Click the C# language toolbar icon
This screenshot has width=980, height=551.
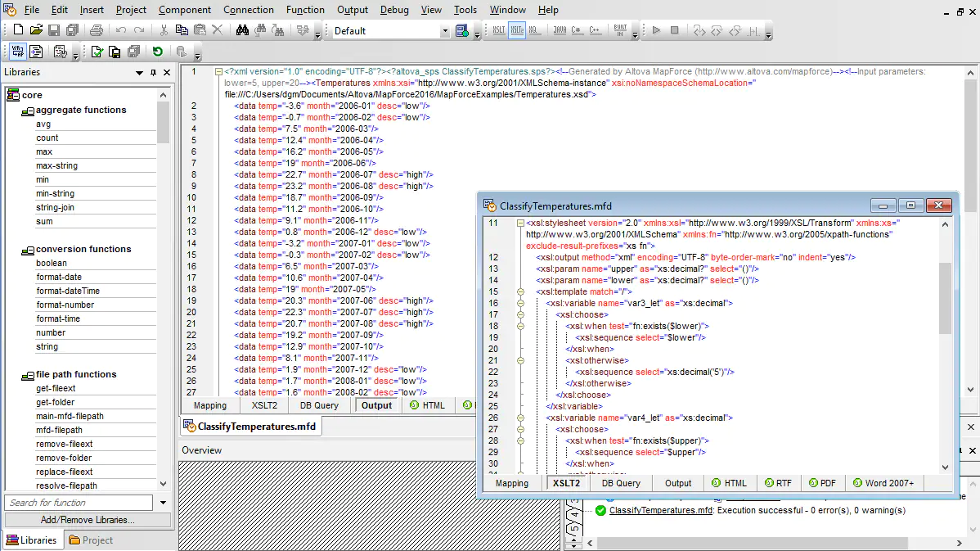pyautogui.click(x=577, y=30)
